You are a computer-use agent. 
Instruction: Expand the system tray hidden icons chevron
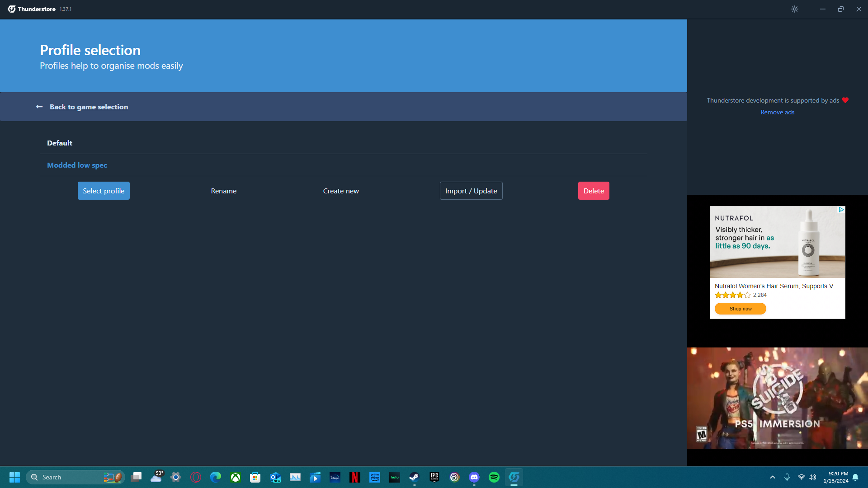[x=772, y=477]
